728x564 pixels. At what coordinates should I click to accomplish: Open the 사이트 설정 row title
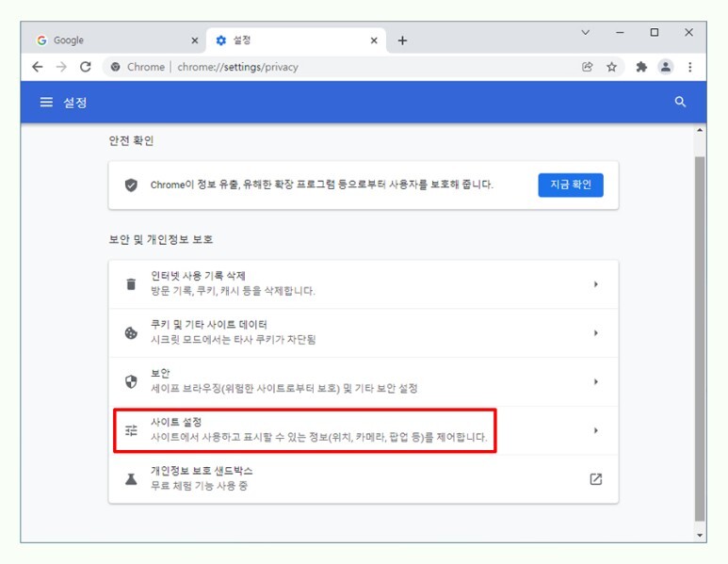176,422
